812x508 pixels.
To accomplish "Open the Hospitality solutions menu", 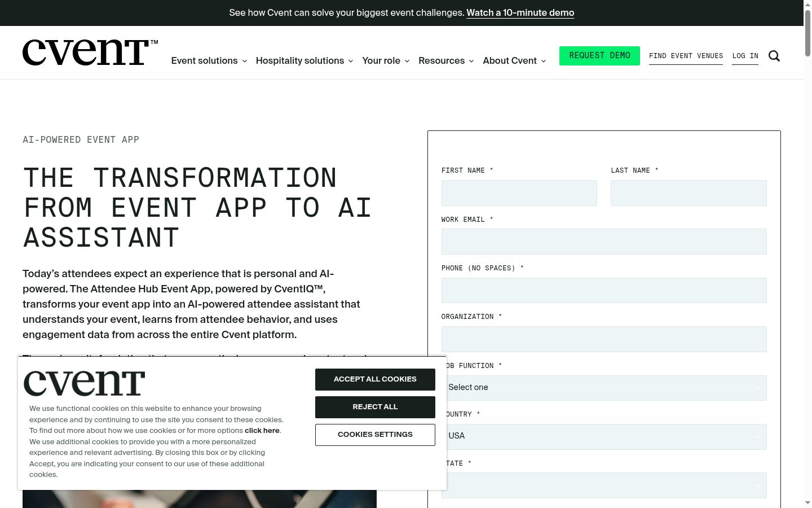I will [x=304, y=60].
